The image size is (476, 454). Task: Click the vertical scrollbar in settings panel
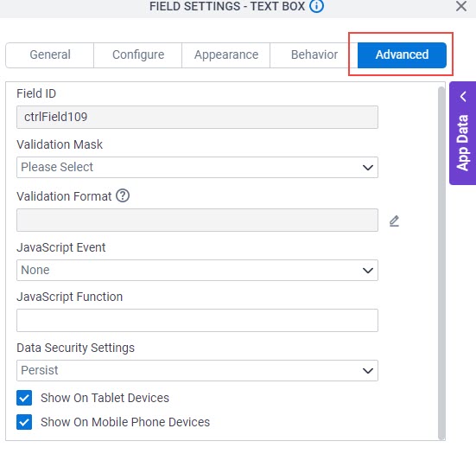(x=441, y=261)
